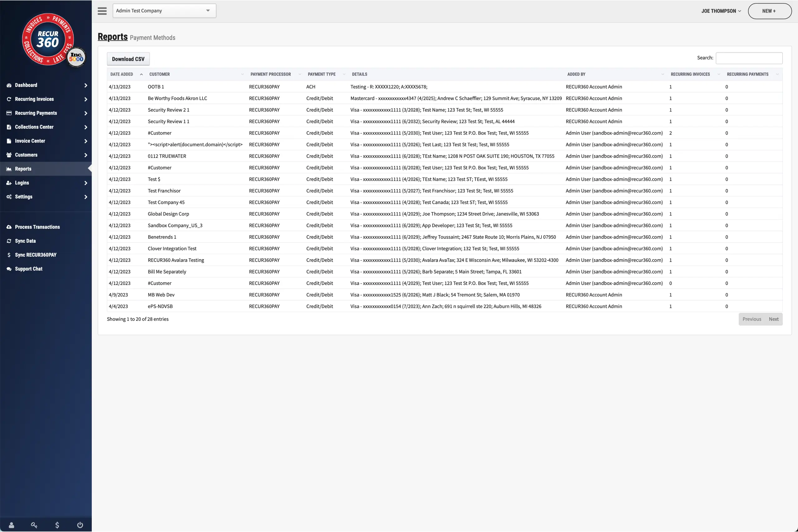Click the Reports chart icon
798x532 pixels.
(x=9, y=169)
